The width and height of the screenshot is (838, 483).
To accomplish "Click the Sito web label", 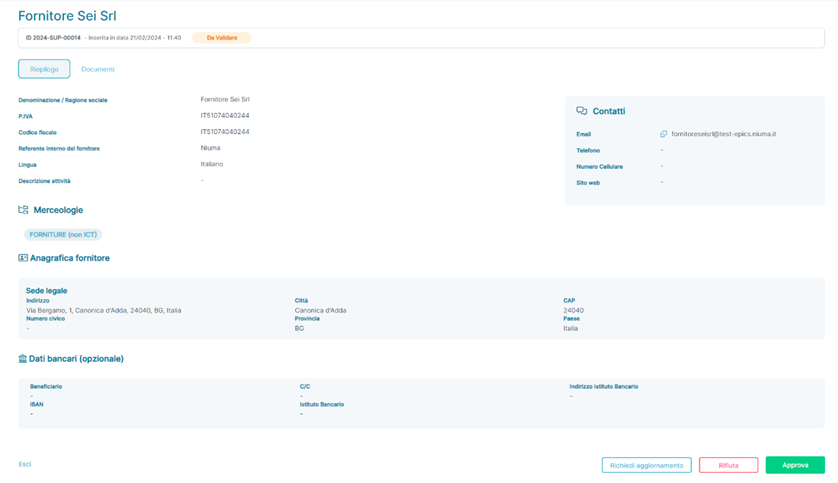I will [x=588, y=183].
